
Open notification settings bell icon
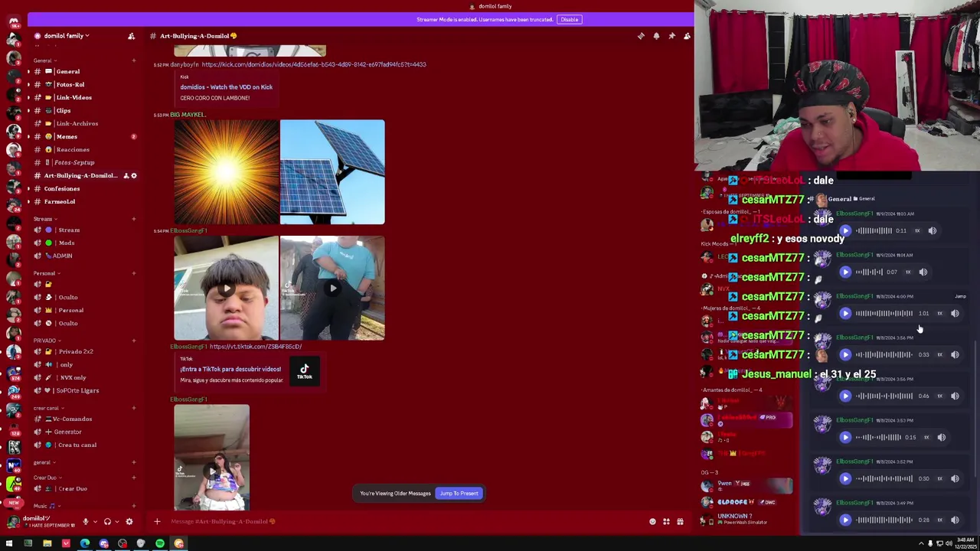click(x=656, y=36)
